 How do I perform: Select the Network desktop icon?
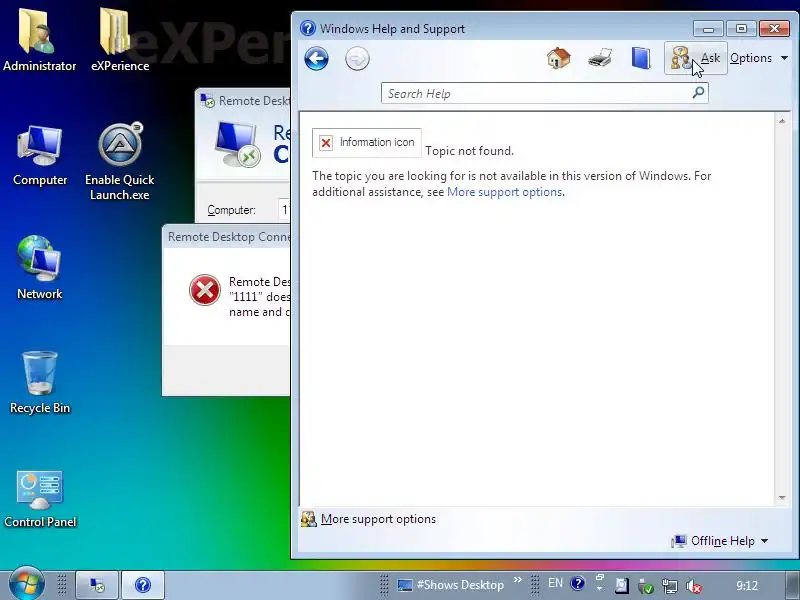tap(40, 267)
